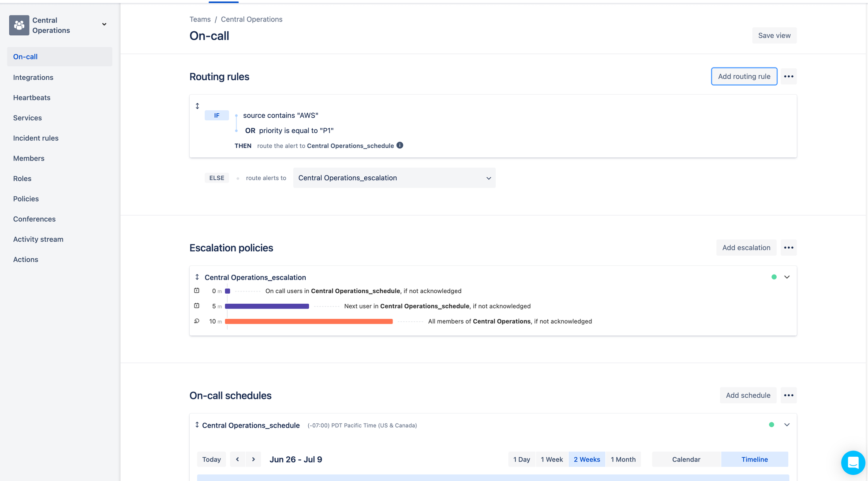Expand the Central Operations_schedule section
This screenshot has width=868, height=481.
click(786, 425)
